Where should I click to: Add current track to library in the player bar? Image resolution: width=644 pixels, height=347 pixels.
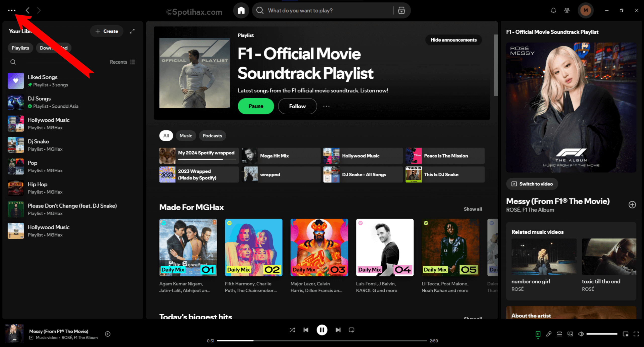(108, 334)
